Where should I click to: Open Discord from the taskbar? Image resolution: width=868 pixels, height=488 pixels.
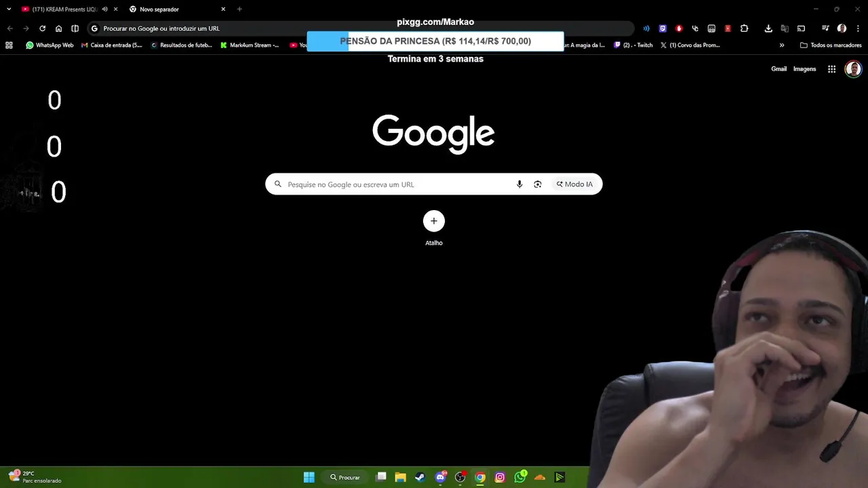[x=441, y=477]
